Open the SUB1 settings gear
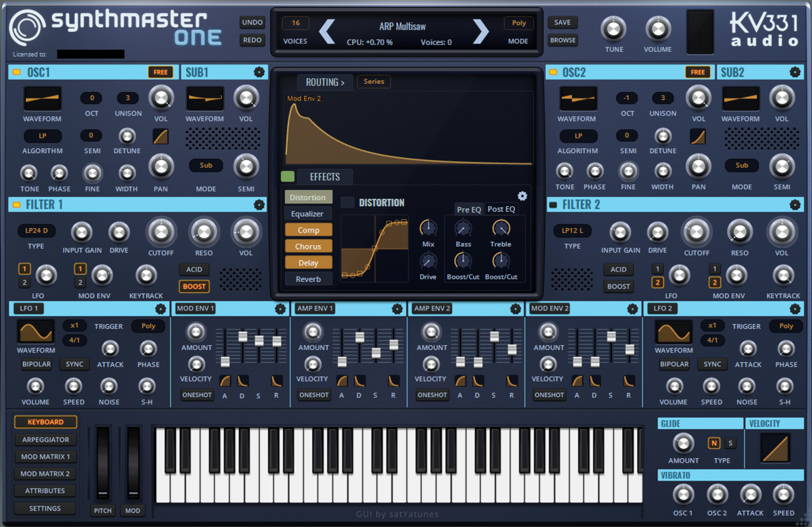The width and height of the screenshot is (812, 527). click(x=259, y=72)
